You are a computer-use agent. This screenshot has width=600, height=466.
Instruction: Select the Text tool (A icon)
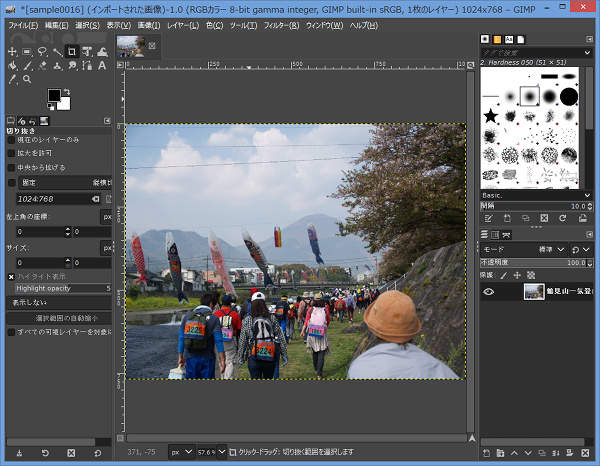[x=103, y=65]
